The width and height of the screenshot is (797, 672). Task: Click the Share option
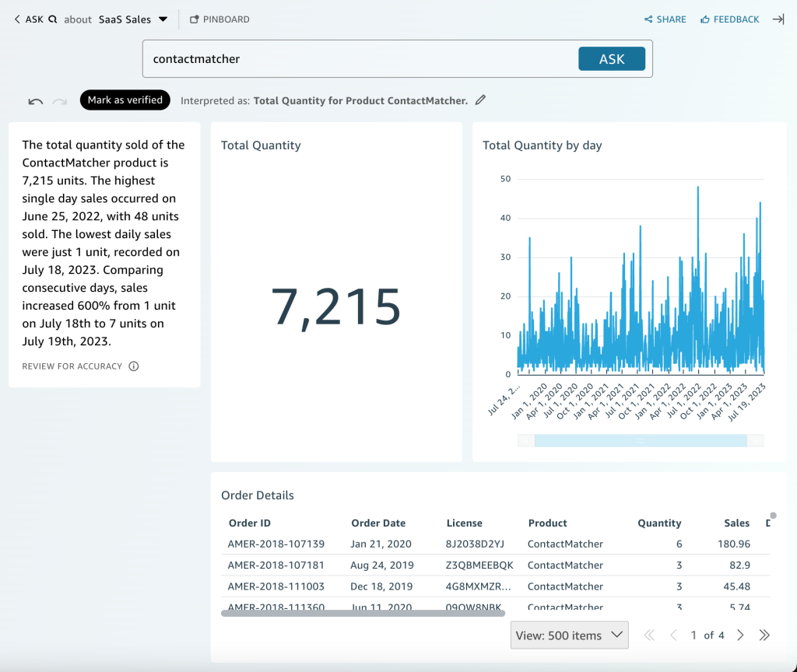click(665, 19)
